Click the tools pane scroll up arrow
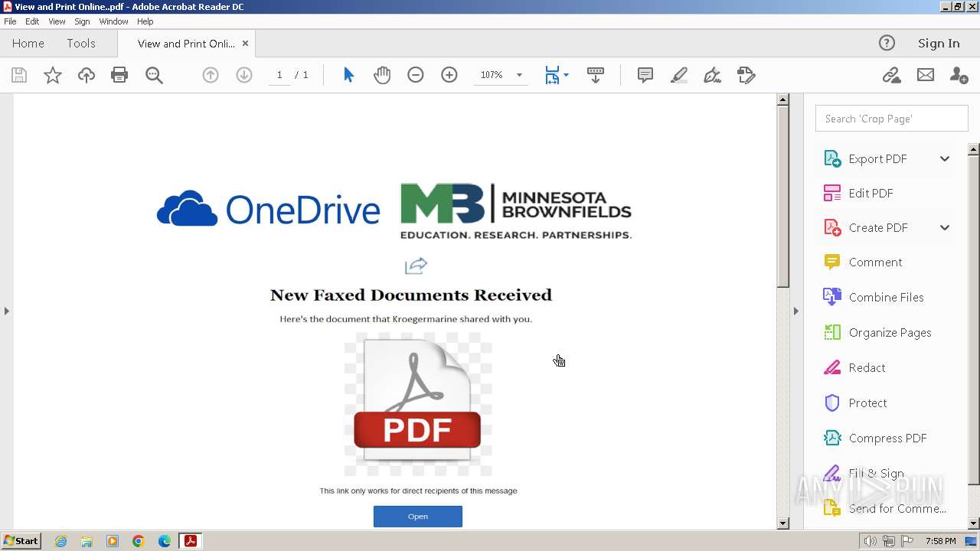This screenshot has height=551, width=980. (x=974, y=149)
